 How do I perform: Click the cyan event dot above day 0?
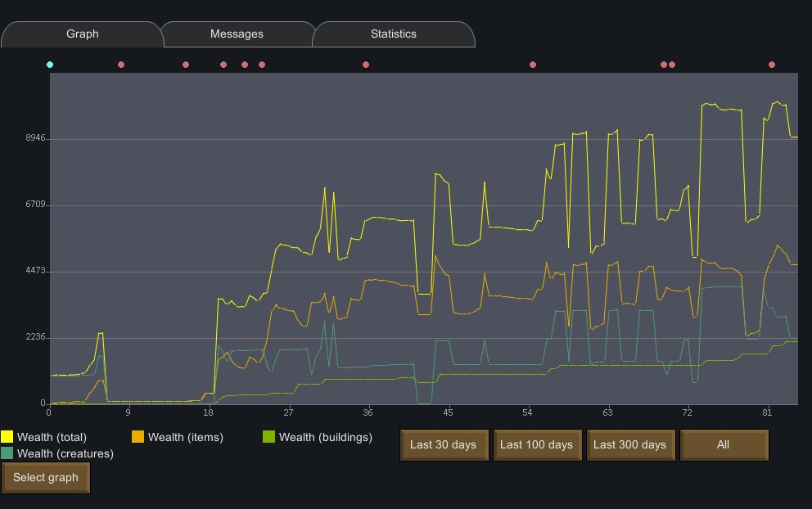[x=50, y=65]
